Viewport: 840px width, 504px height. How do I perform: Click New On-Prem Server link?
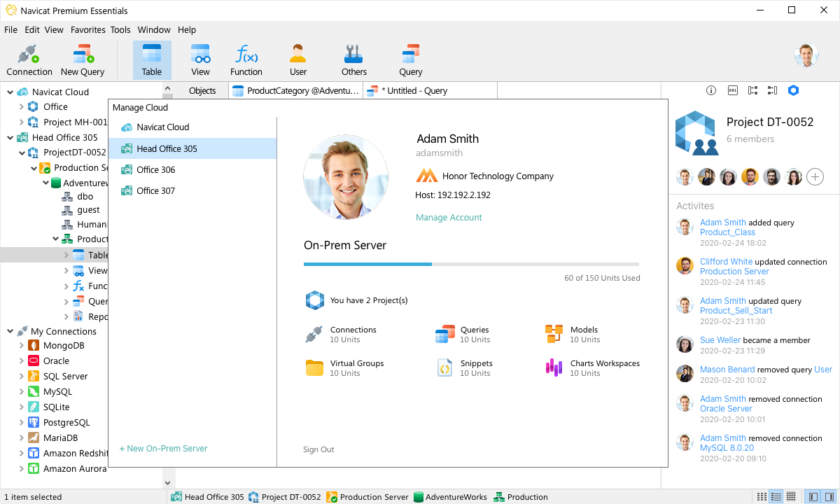163,449
